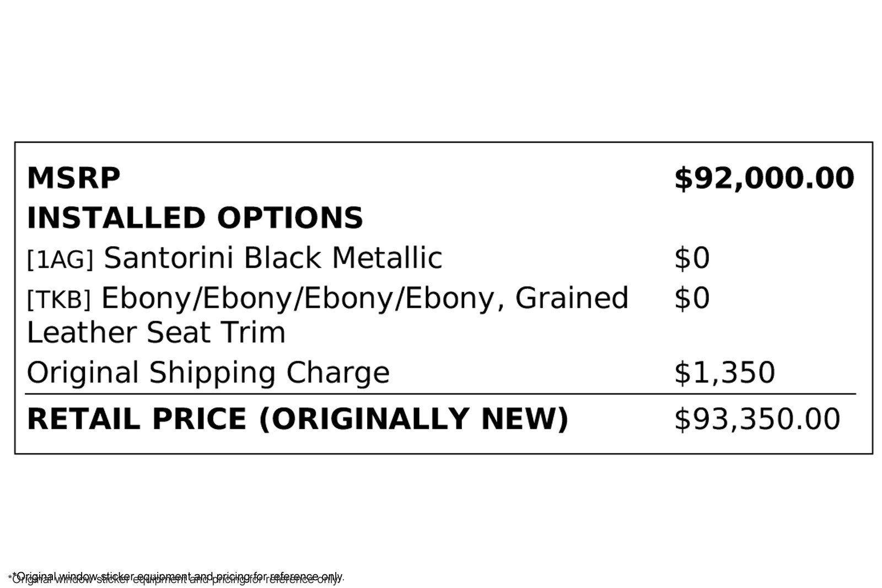Screen dimensions: 882x588
Task: Select the Santorini Black Metallic text
Action: tap(273, 257)
